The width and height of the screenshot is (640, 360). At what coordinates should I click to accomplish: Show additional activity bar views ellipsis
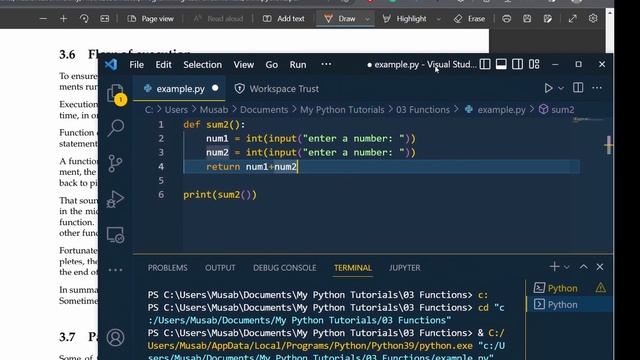(116, 270)
